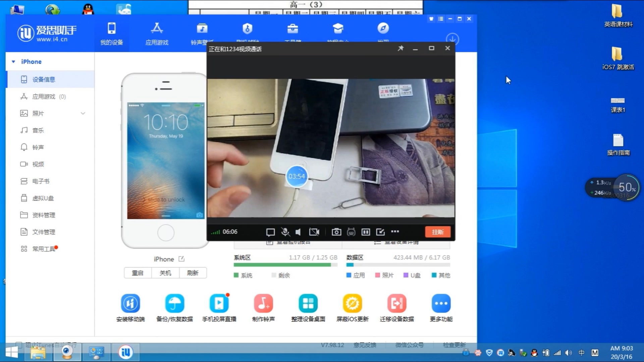The width and height of the screenshot is (644, 362).
Task: Open 整理设备桌面 tool
Action: 308,308
